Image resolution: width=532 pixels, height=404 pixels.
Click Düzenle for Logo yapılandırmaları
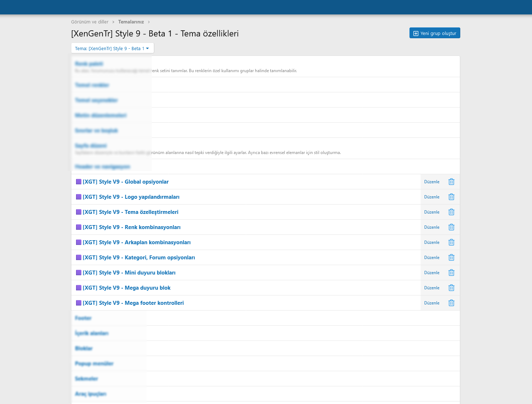[x=432, y=197]
